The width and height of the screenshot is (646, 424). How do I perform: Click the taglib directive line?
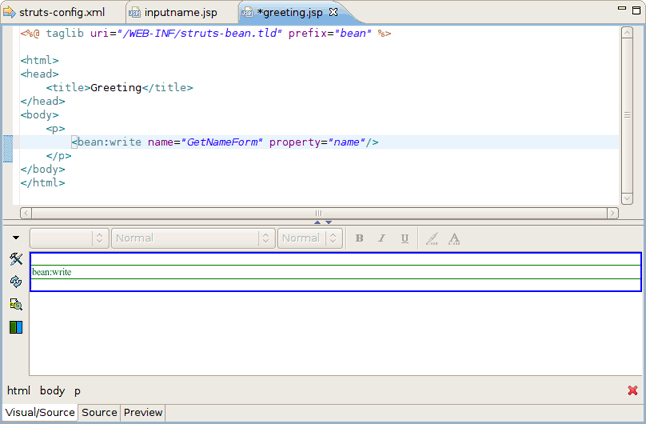tap(206, 33)
